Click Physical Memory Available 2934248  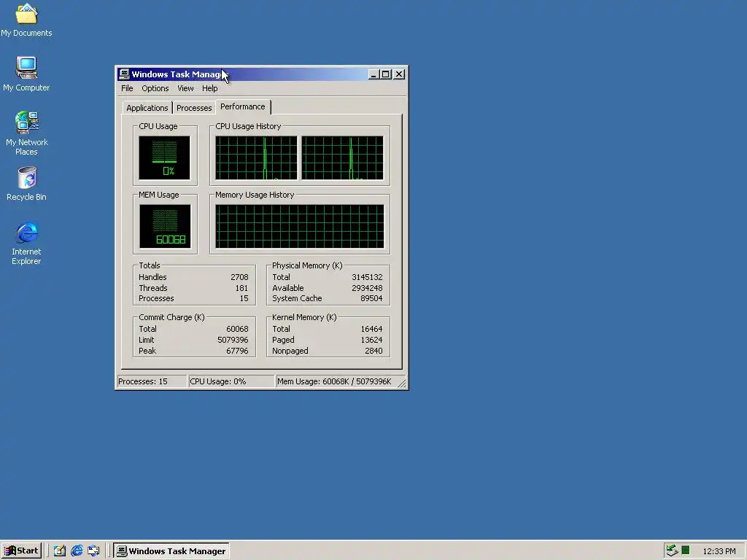pos(367,288)
